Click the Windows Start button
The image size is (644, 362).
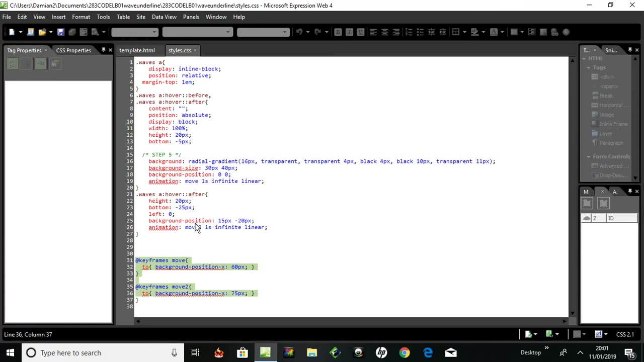pyautogui.click(x=10, y=353)
